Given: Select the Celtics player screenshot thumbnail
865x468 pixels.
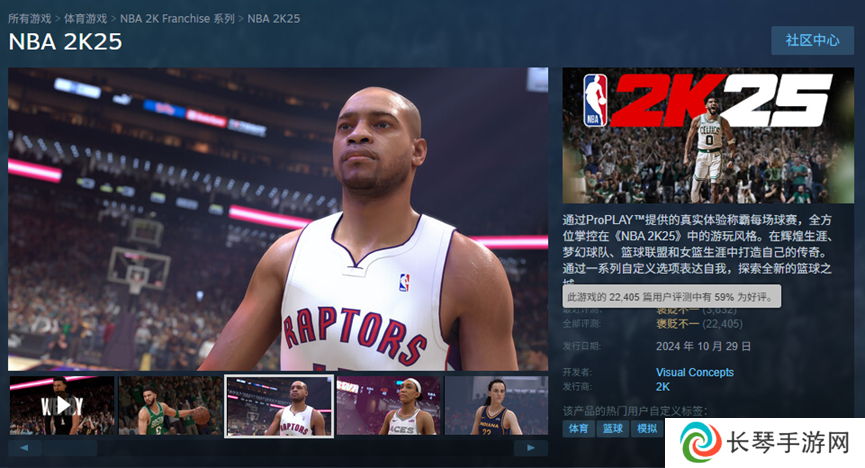Looking at the screenshot, I should click(171, 406).
